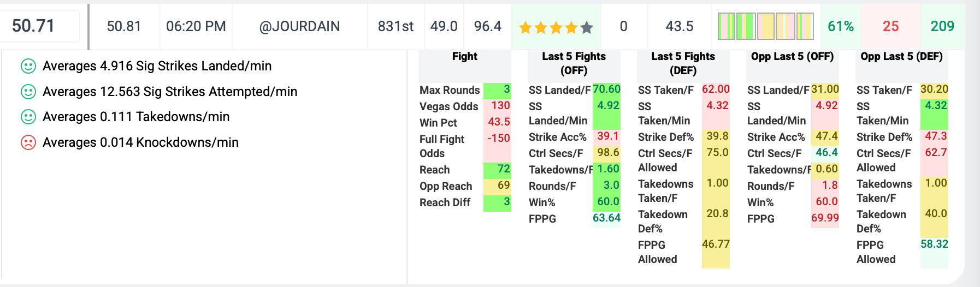Image resolution: width=980 pixels, height=287 pixels.
Task: Click the green 61% cell
Action: (841, 26)
